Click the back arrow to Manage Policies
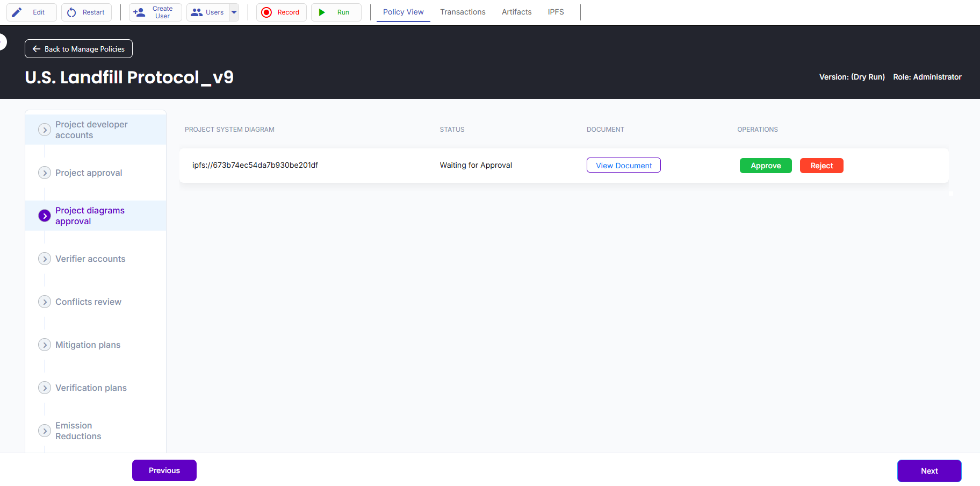980x486 pixels. 37,49
